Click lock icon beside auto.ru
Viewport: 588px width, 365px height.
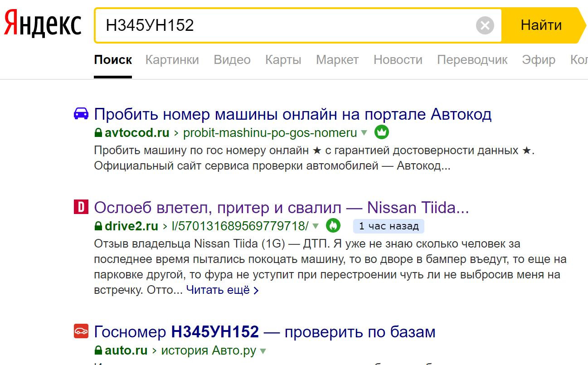(98, 350)
